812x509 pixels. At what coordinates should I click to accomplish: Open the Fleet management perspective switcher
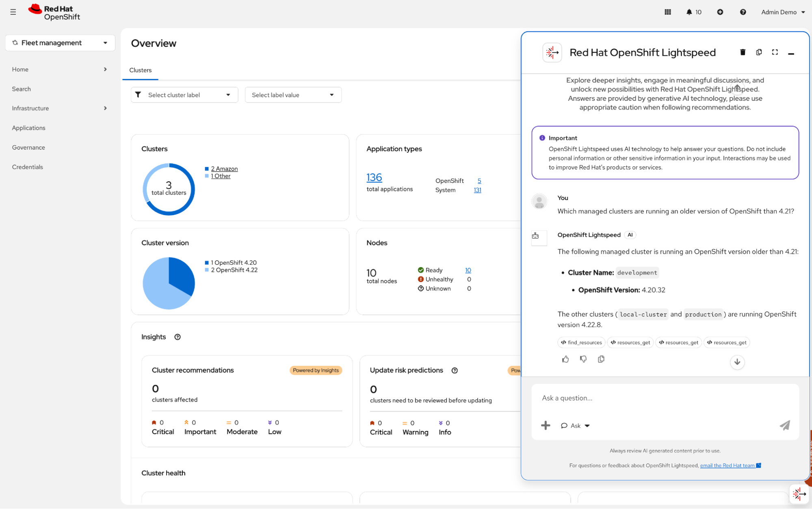click(60, 43)
